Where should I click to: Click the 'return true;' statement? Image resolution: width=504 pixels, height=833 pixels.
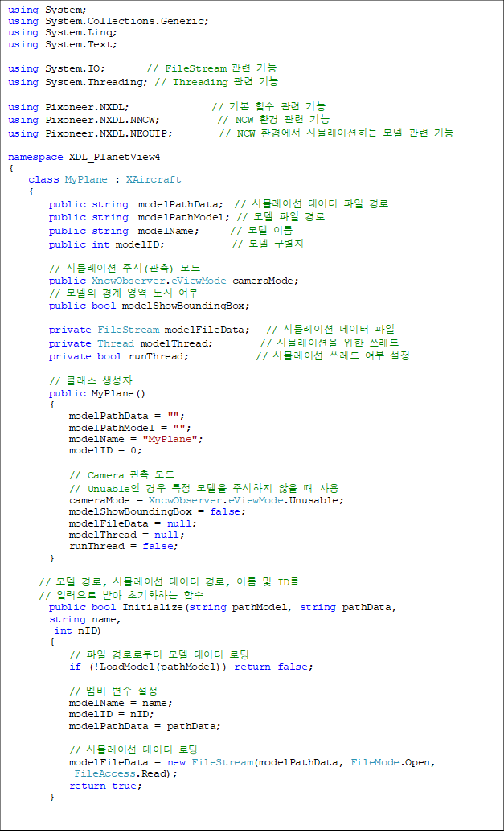pos(105,786)
